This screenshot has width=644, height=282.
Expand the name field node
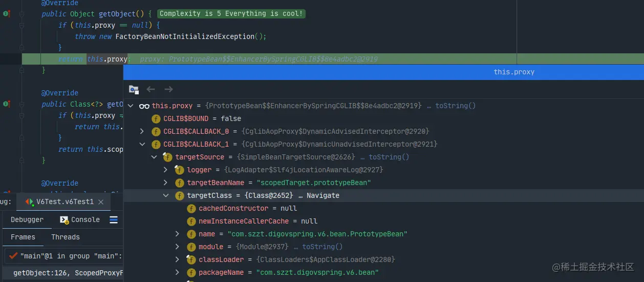177,234
